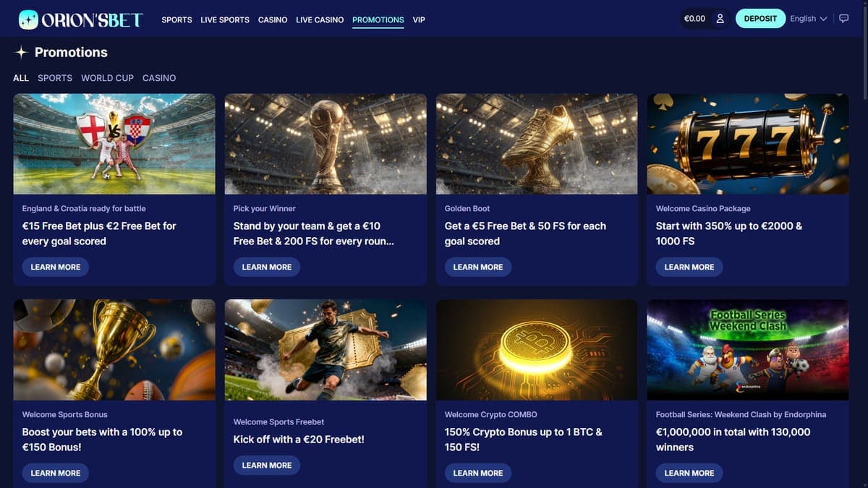This screenshot has height=488, width=868.
Task: Click the DEPOSIT button
Action: point(760,19)
